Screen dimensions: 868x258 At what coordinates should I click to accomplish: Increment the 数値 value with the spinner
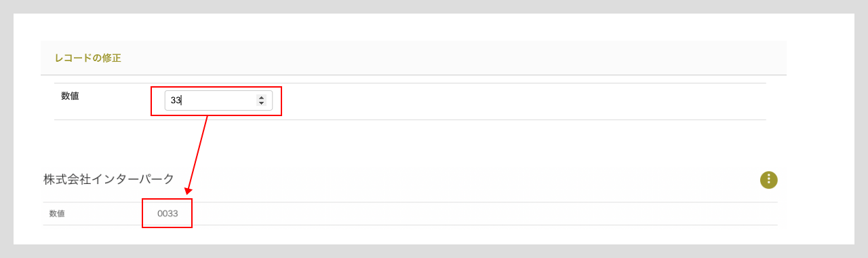pyautogui.click(x=261, y=98)
